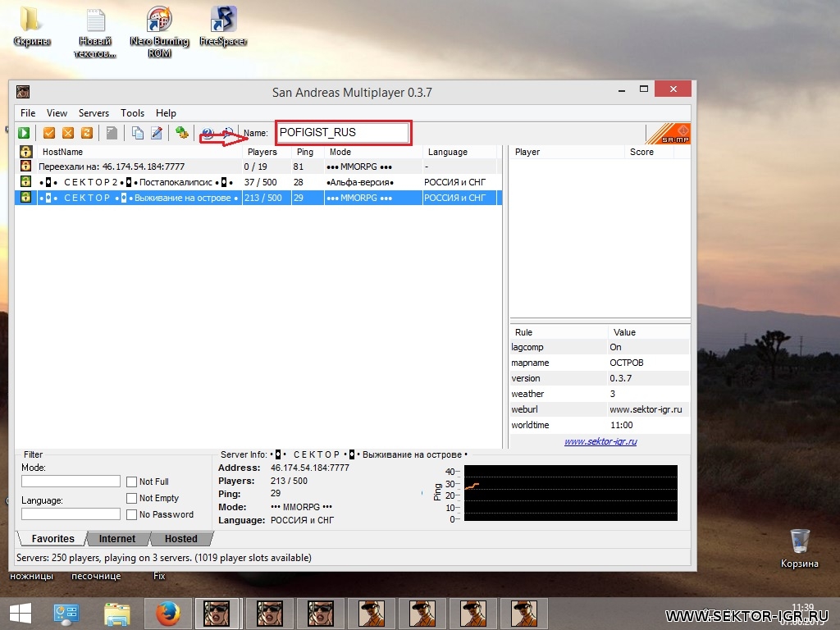840x630 pixels.
Task: Sort servers by the HostName column header
Action: click(x=140, y=152)
